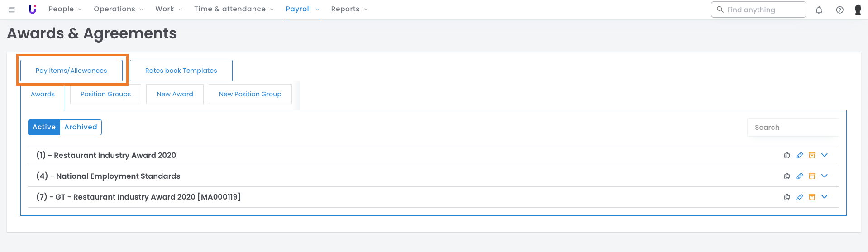Image resolution: width=868 pixels, height=252 pixels.
Task: Open the hamburger navigation menu
Action: [12, 10]
